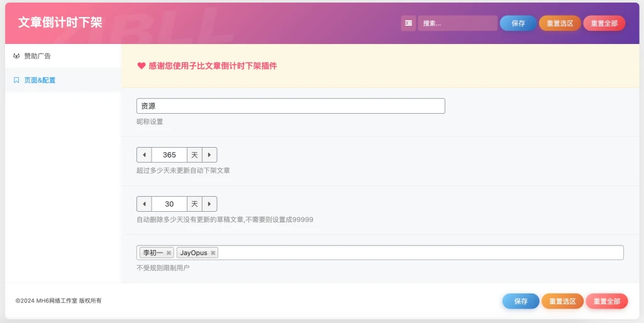
Task: Remove the JayOpus user tag
Action: (213, 253)
